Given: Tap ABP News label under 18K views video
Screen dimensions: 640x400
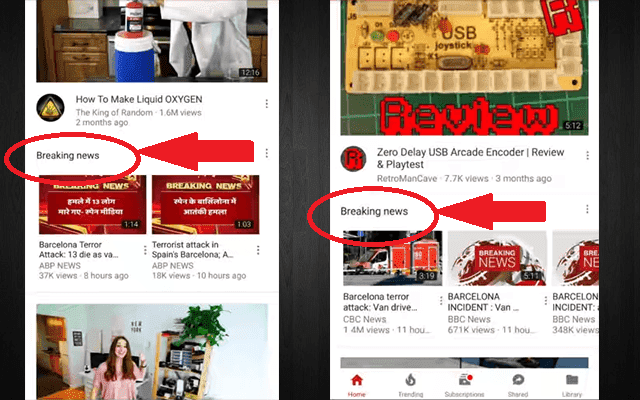Looking at the screenshot, I should [x=173, y=266].
